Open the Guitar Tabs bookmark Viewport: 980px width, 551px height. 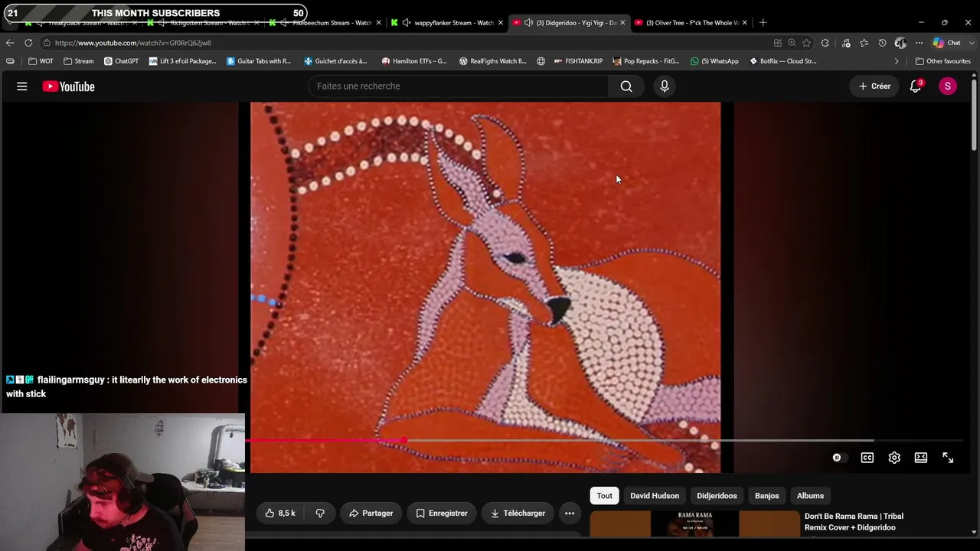point(259,61)
